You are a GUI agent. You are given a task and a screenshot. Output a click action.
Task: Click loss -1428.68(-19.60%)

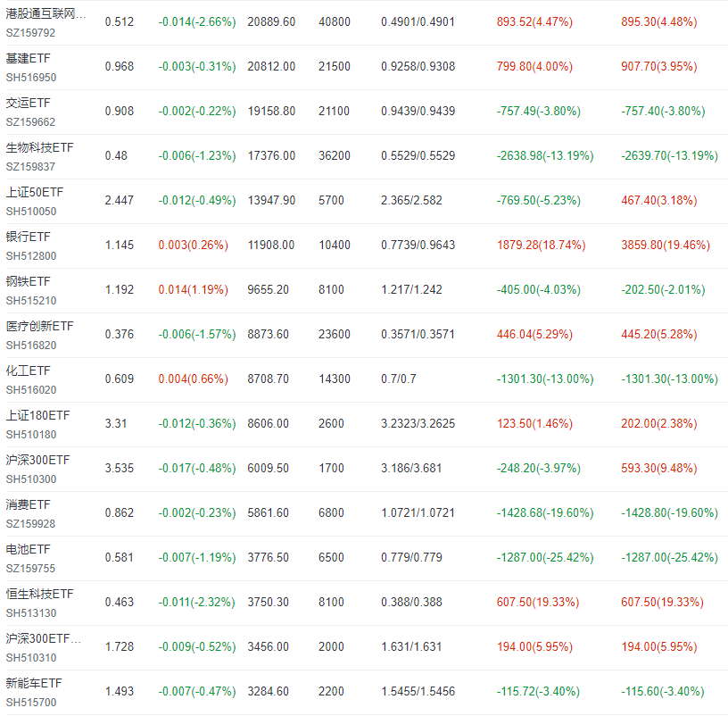[545, 512]
